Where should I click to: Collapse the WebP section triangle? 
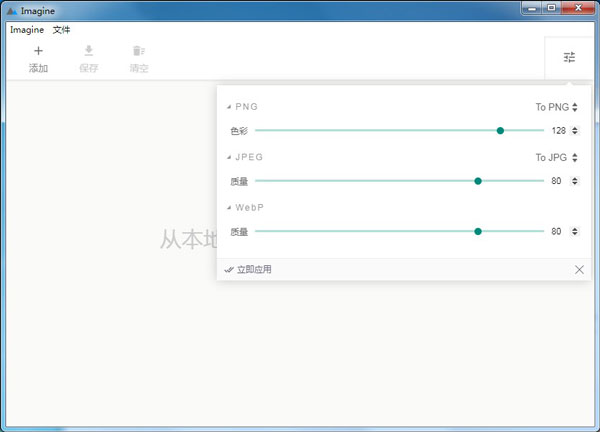click(229, 208)
